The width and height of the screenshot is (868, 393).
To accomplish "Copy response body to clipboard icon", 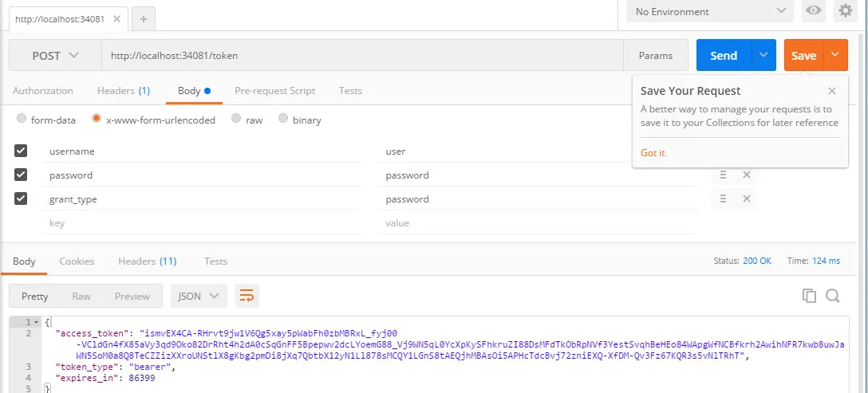I will [809, 296].
